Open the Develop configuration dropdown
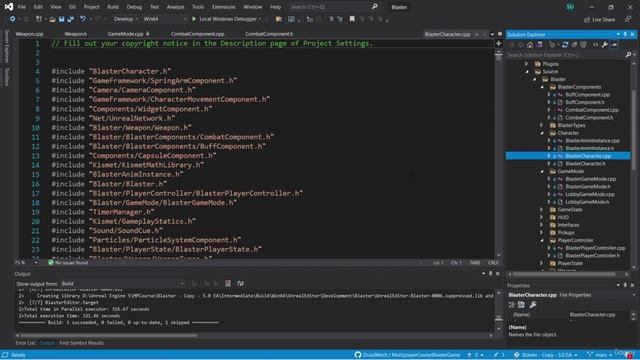 (125, 19)
